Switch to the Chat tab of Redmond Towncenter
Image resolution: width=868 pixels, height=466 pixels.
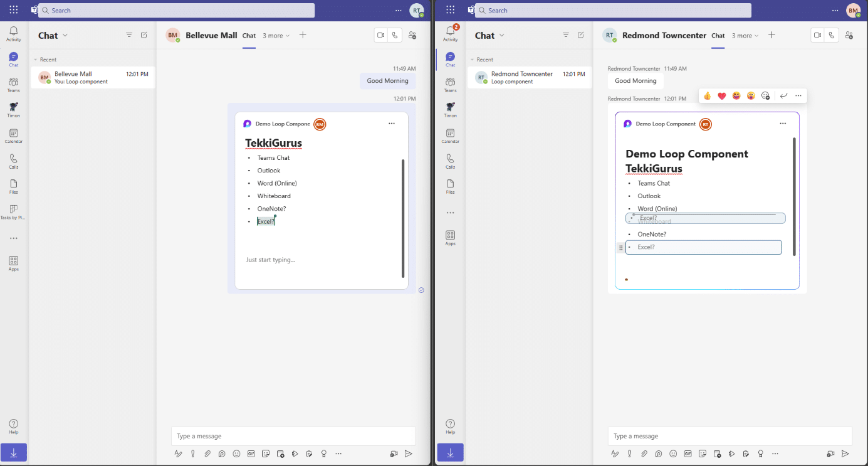(x=718, y=36)
